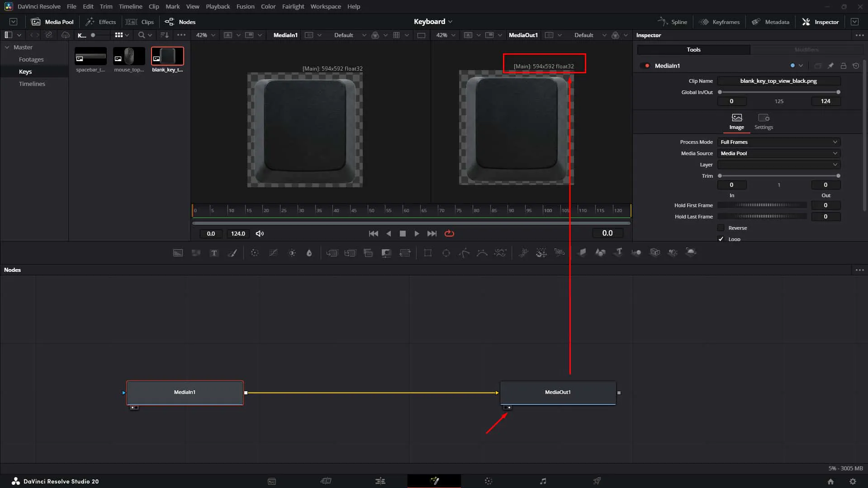
Task: Open the Workspace menu
Action: (x=325, y=6)
